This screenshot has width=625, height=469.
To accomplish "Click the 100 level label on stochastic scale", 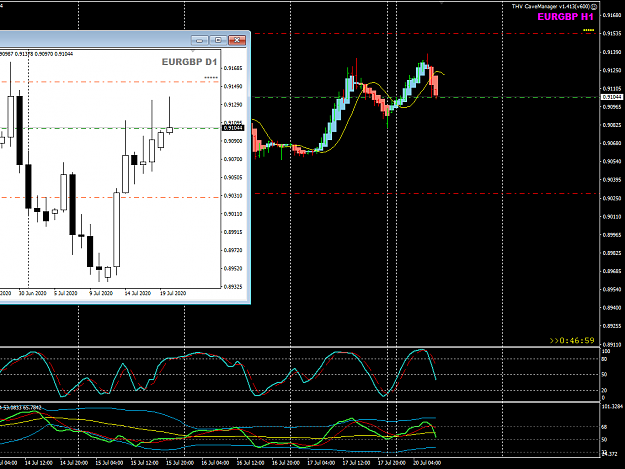I will [x=606, y=351].
